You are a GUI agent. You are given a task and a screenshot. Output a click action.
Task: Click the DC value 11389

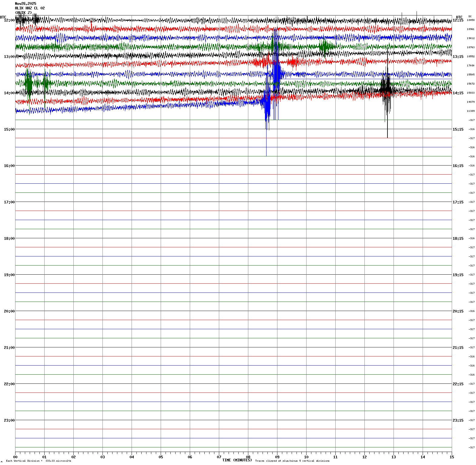coord(471,111)
